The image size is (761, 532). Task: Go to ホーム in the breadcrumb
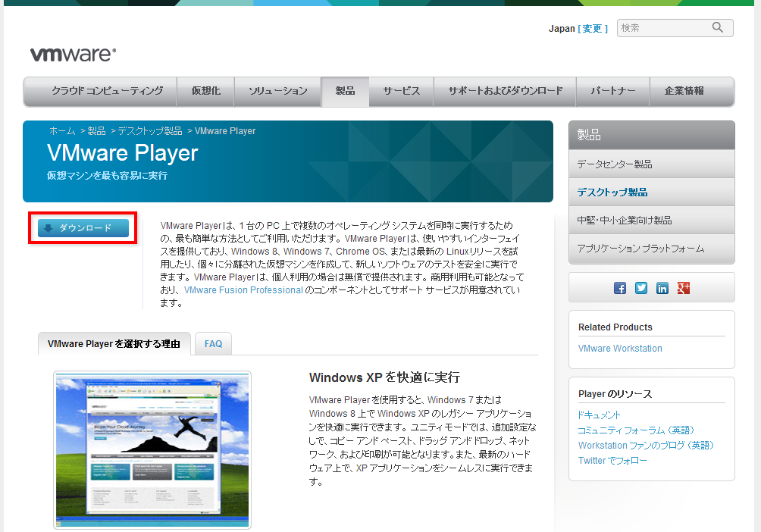coord(62,131)
